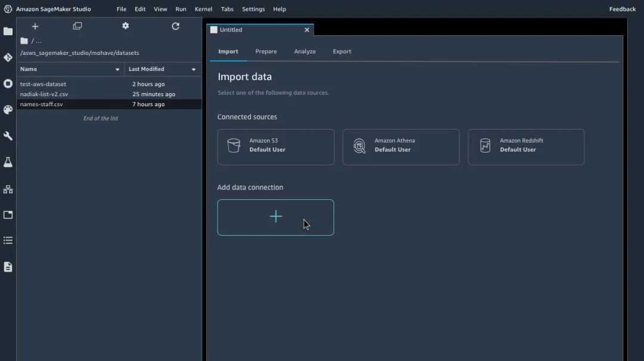
Task: Open the Kernel menu
Action: coord(203,9)
